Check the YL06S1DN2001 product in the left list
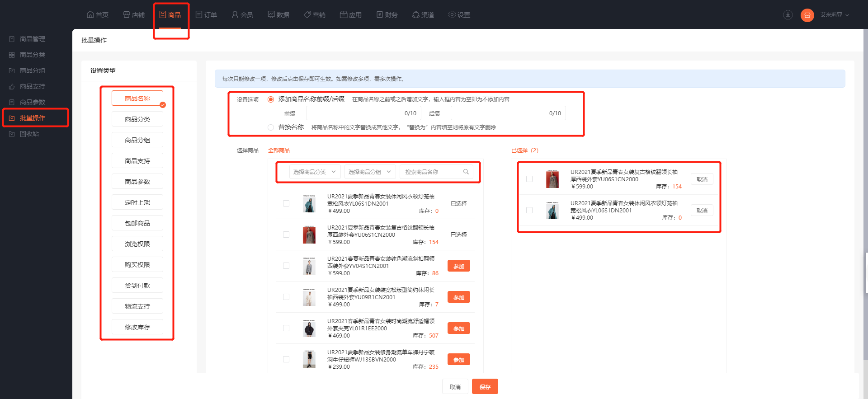The width and height of the screenshot is (868, 399). (286, 203)
